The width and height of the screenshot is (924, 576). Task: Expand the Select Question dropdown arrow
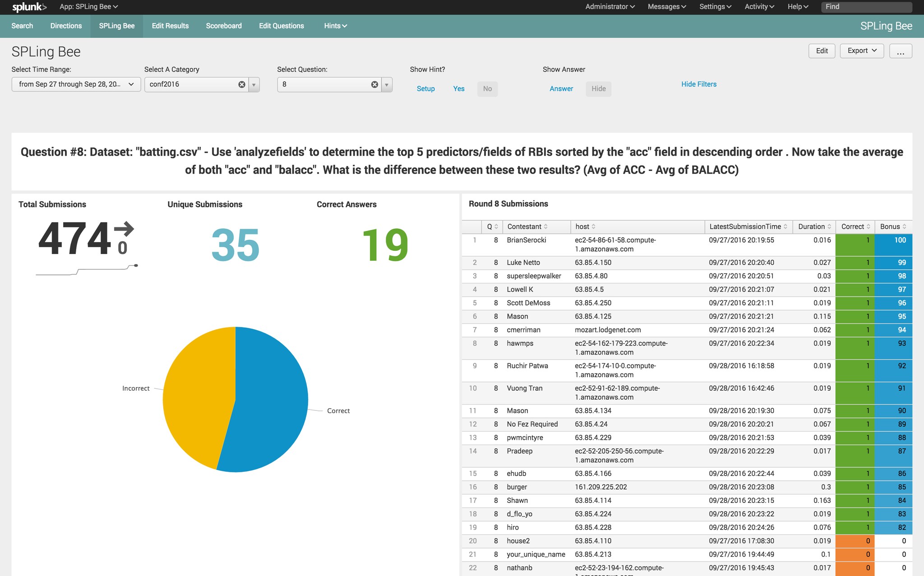point(387,84)
